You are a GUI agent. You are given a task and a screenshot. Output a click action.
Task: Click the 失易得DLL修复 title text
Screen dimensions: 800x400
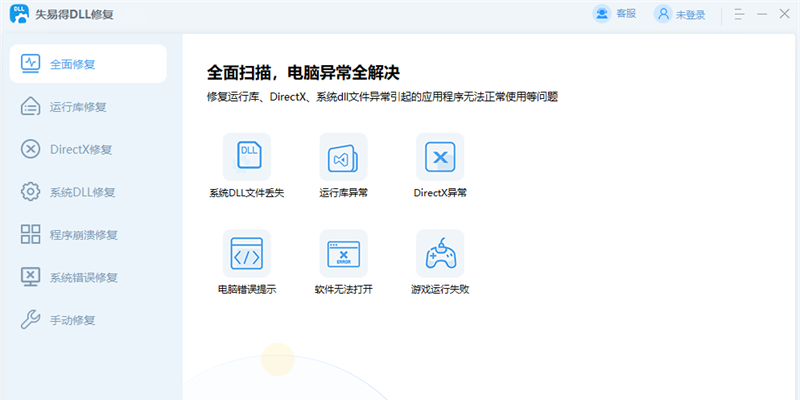pos(74,15)
